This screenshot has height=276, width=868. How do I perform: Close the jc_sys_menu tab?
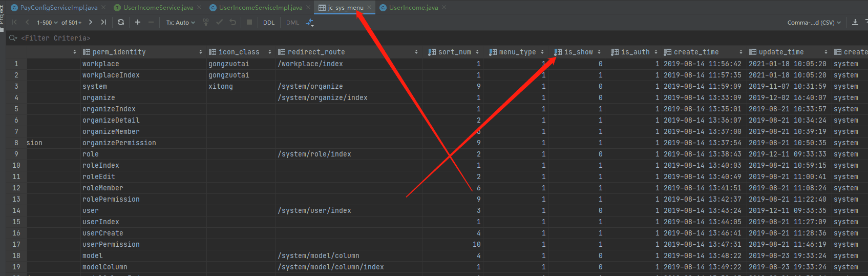coord(369,7)
